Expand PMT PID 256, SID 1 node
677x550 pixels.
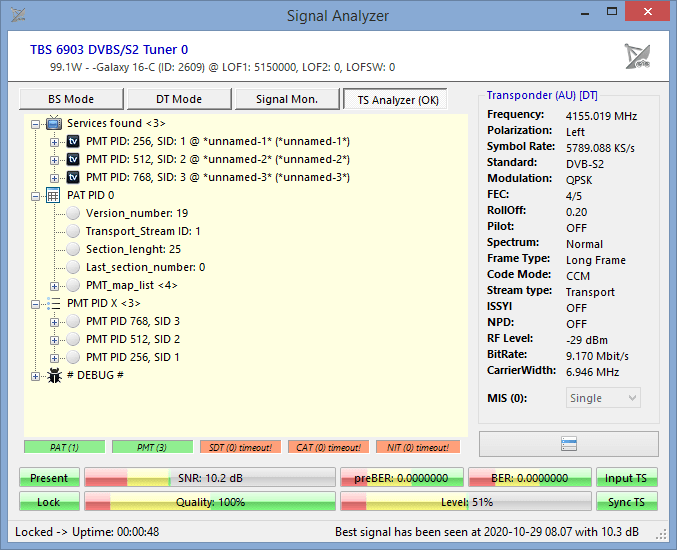tap(54, 358)
